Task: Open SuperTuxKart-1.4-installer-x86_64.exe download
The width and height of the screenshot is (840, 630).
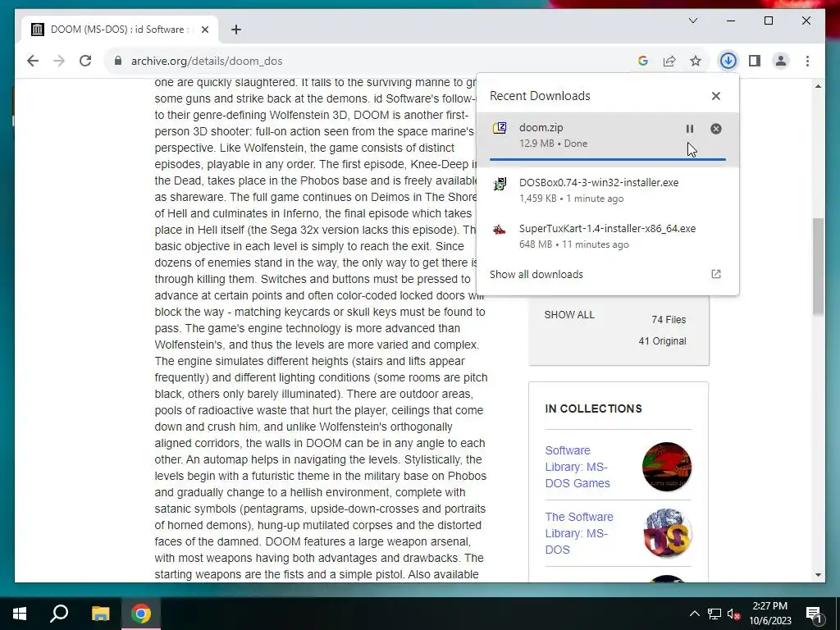Action: [x=608, y=236]
